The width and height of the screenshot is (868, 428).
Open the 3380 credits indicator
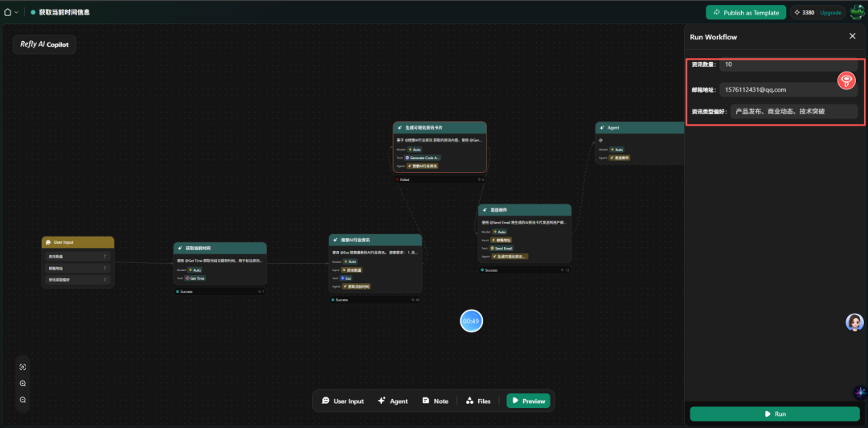pos(805,12)
